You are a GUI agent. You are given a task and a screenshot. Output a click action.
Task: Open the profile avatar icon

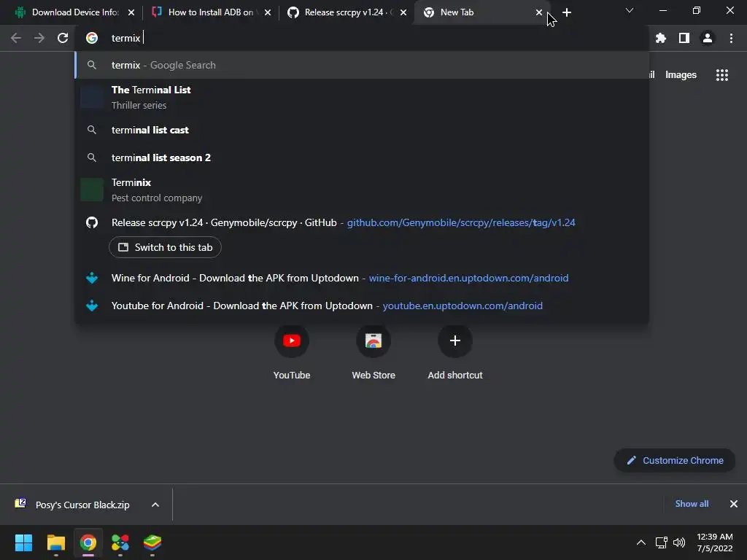point(708,38)
